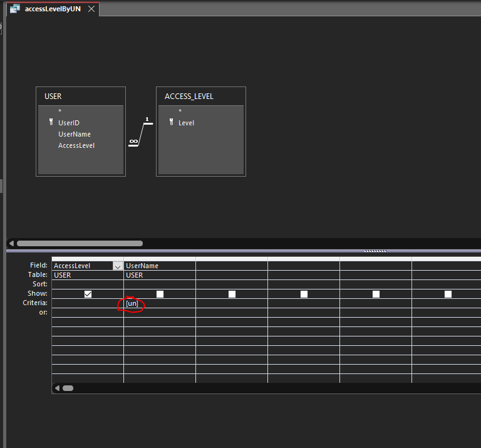Select the AccessLevel column selector bar
Image resolution: width=481 pixels, height=448 pixels.
point(88,259)
